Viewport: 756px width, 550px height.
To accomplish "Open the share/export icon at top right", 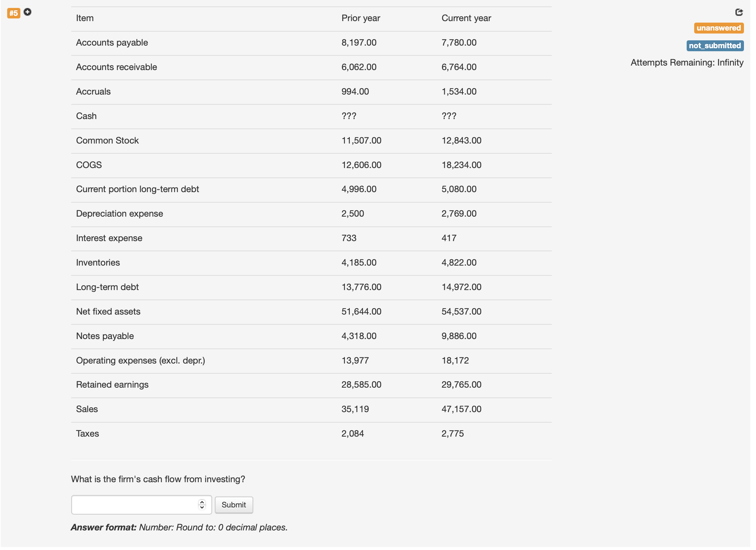I will tap(739, 12).
